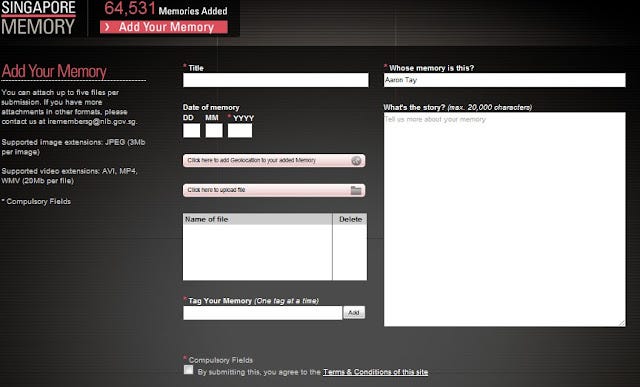Click the red Add Your Memory banner button
Viewport: 640px width, 387px height.
coord(164,27)
